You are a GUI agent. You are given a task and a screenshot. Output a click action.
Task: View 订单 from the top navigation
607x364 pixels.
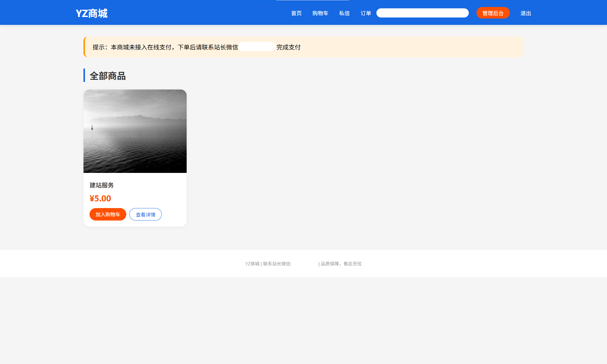pos(366,13)
